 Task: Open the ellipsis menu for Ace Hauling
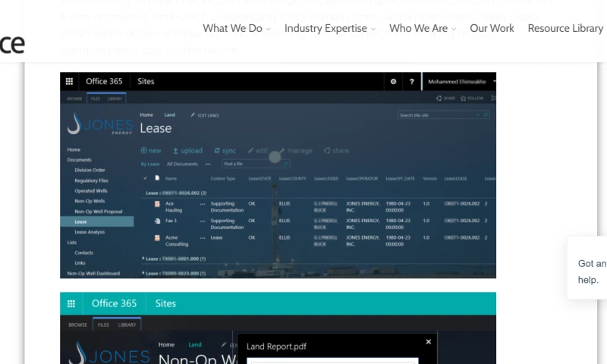[x=203, y=204]
